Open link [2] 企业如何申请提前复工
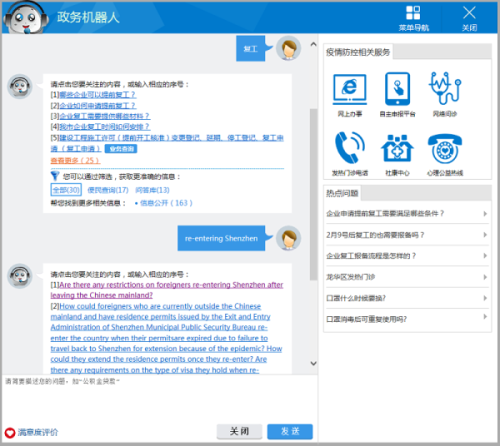 [97, 106]
